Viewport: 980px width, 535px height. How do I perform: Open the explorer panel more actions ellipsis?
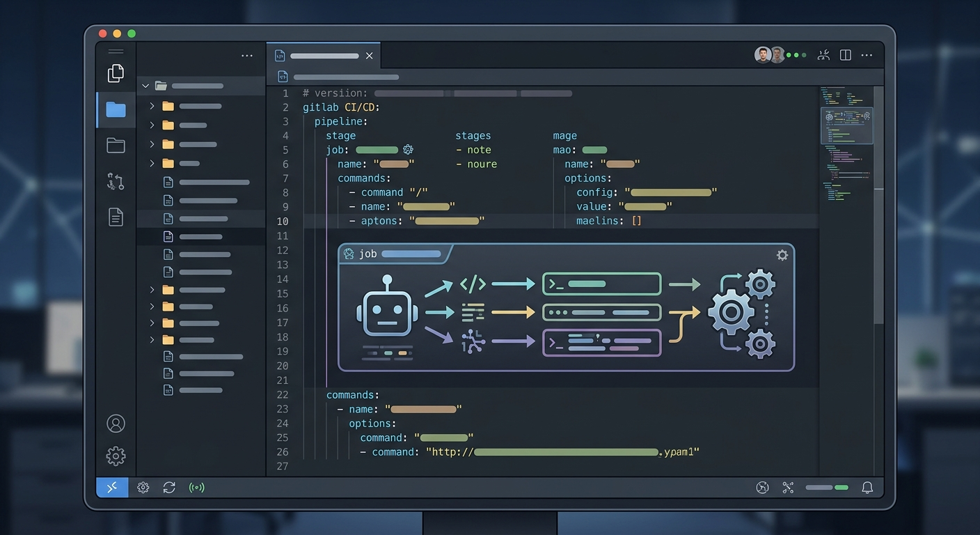click(247, 56)
